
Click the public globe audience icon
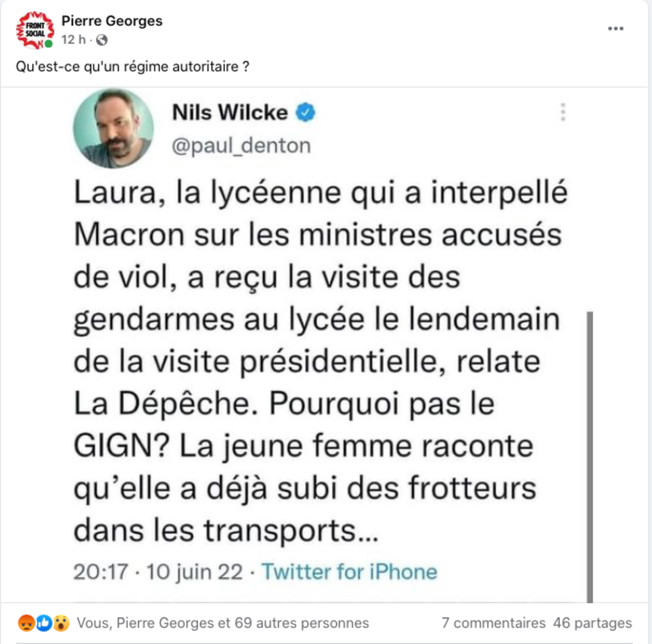coord(102,40)
